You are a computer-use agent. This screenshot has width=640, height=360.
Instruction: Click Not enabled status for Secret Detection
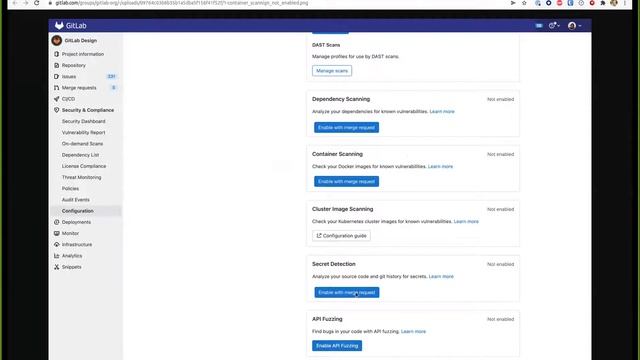click(x=500, y=264)
